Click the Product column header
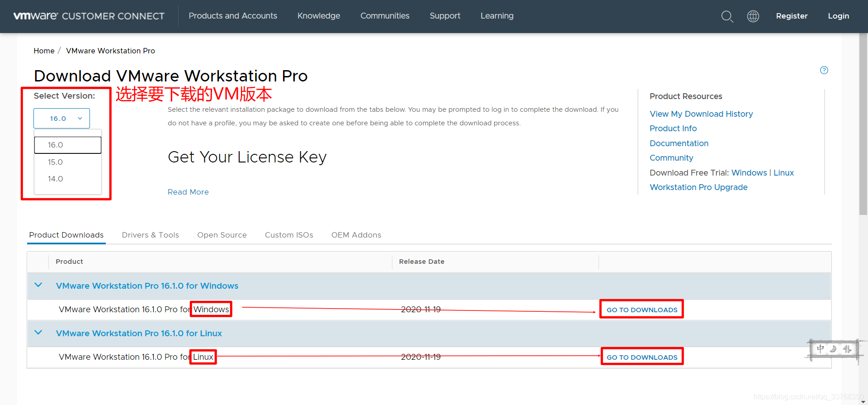Viewport: 868px width, 405px height. [x=69, y=262]
